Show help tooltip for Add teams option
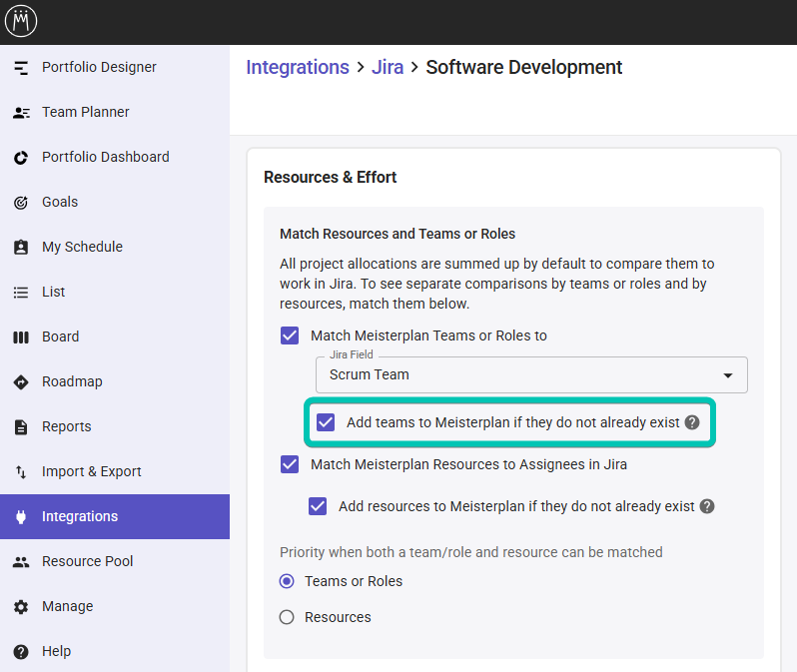 click(692, 422)
